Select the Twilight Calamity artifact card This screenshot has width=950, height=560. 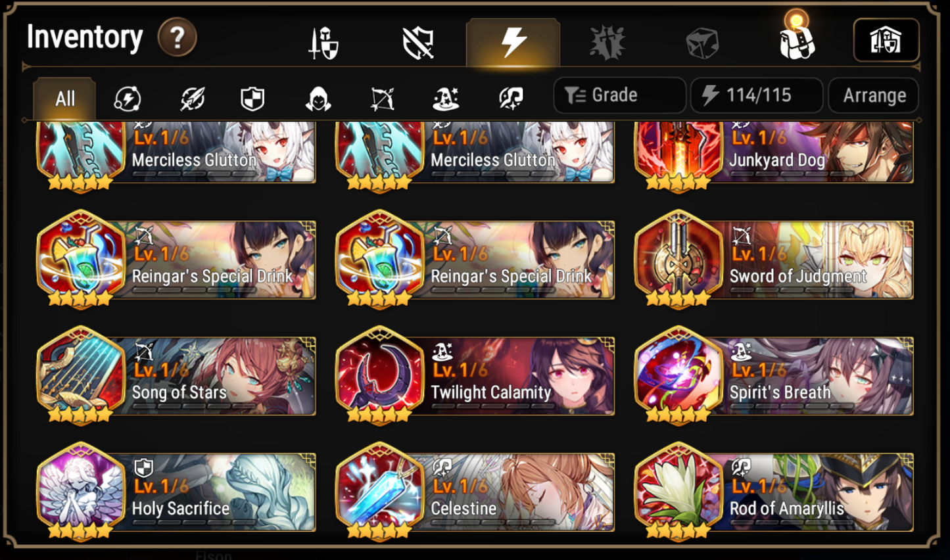coord(475,375)
